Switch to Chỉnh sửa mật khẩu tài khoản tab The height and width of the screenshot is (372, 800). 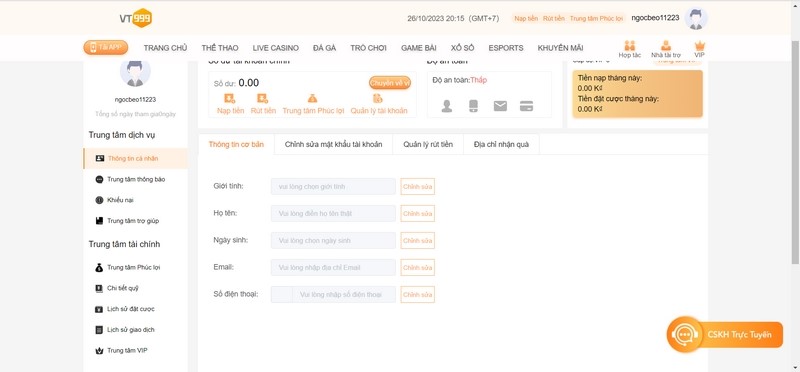pyautogui.click(x=334, y=144)
